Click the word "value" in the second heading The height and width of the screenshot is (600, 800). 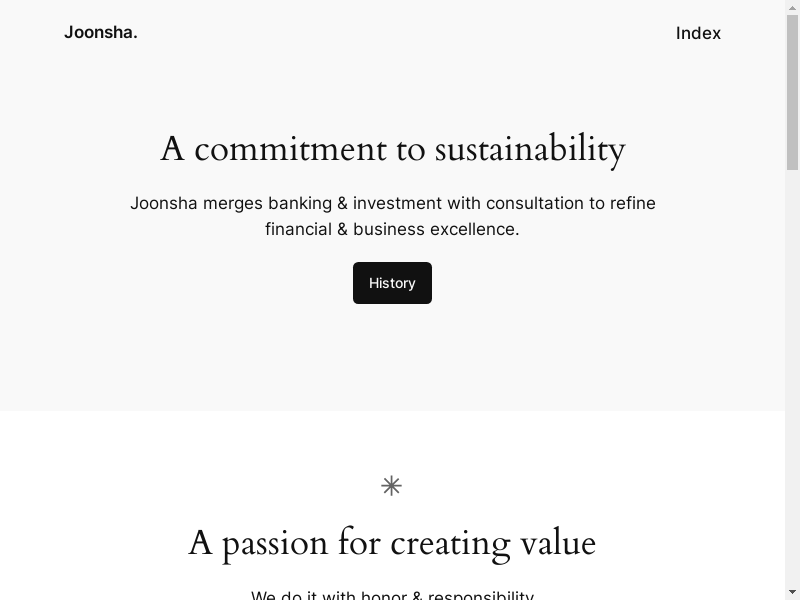(558, 544)
